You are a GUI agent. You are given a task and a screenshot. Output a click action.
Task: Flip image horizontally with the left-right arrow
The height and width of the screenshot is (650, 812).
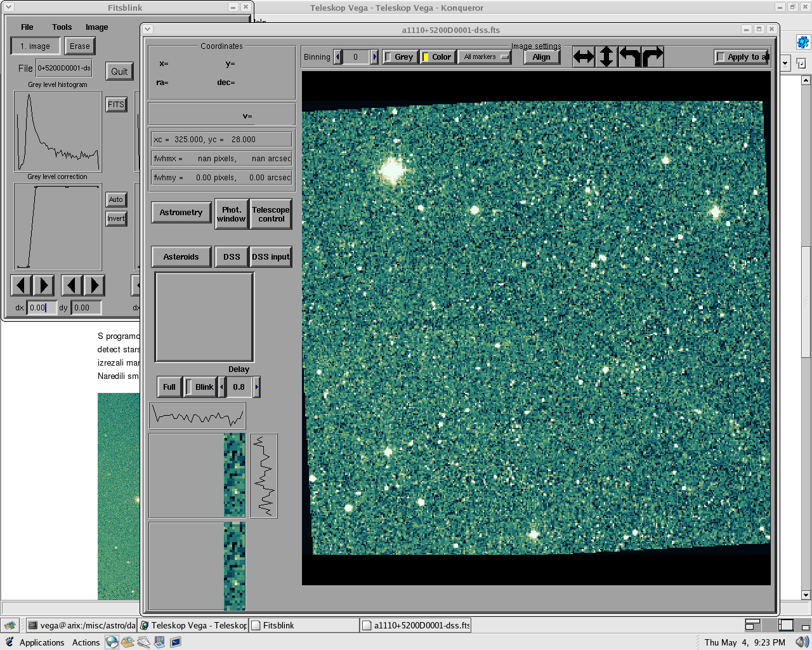[584, 56]
